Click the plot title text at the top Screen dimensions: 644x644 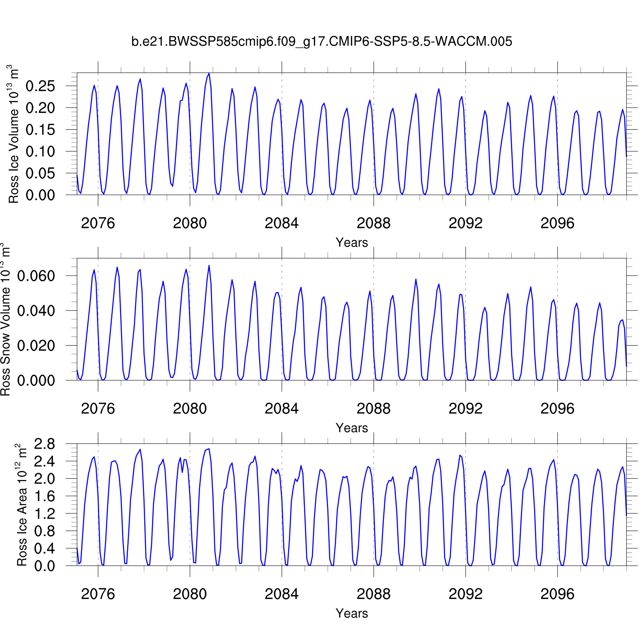(322, 42)
